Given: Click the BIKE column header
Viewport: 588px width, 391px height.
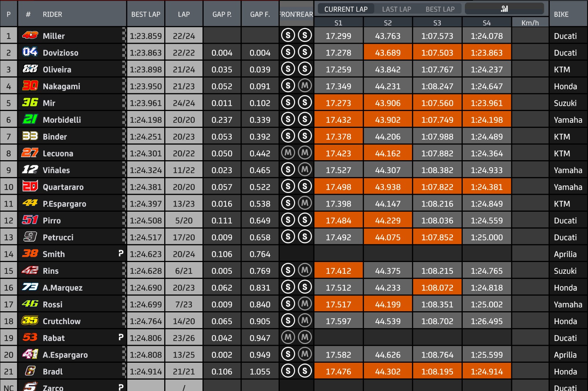Looking at the screenshot, I should (x=561, y=14).
